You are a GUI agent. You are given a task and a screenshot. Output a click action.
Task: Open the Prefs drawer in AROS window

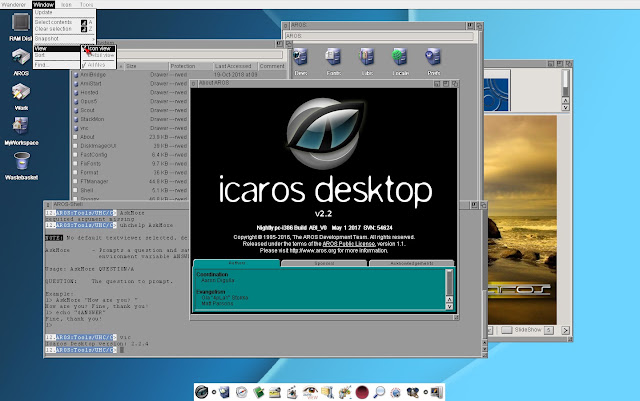pos(433,57)
